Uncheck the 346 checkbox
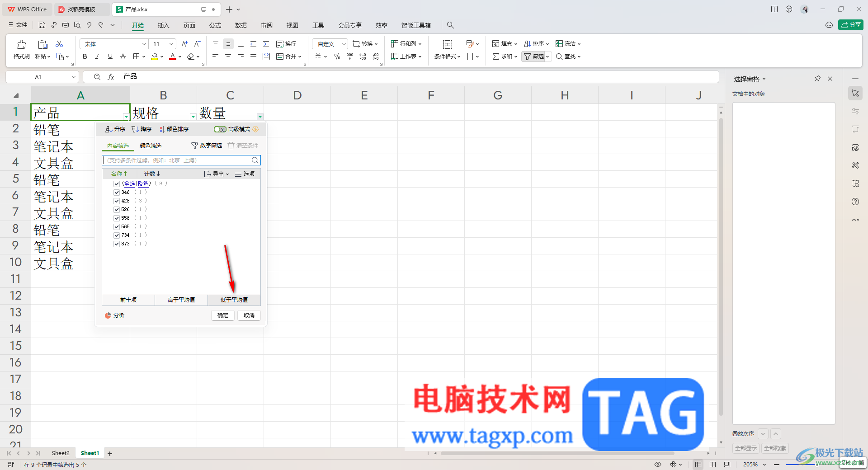868x470 pixels. pyautogui.click(x=117, y=192)
